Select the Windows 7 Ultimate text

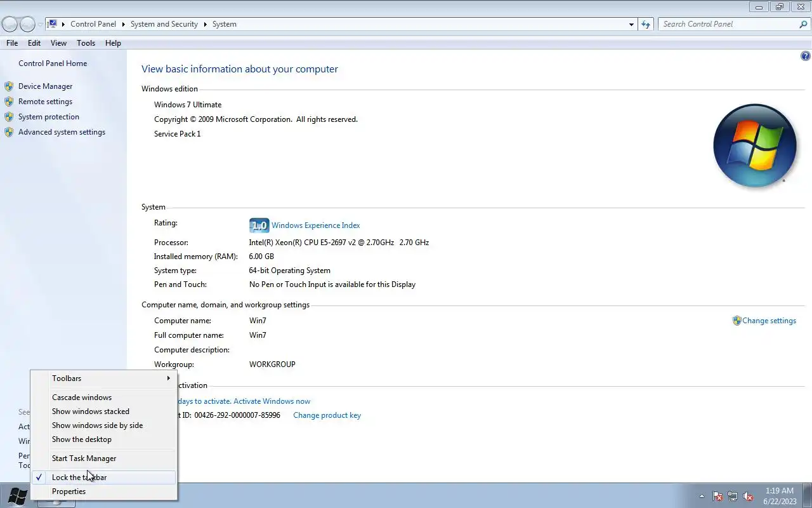(x=188, y=105)
